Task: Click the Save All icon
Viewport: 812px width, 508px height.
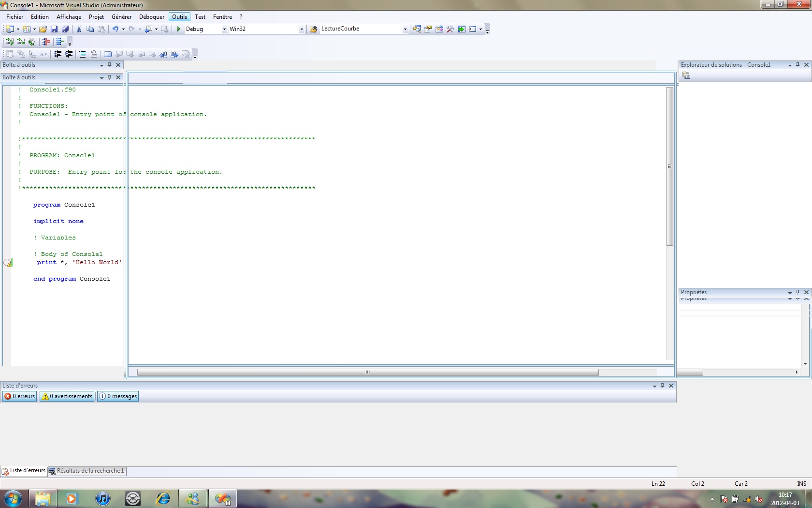Action: [x=65, y=29]
